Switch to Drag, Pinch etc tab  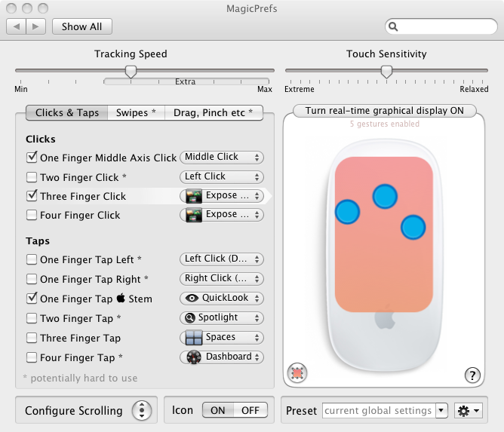coord(214,113)
